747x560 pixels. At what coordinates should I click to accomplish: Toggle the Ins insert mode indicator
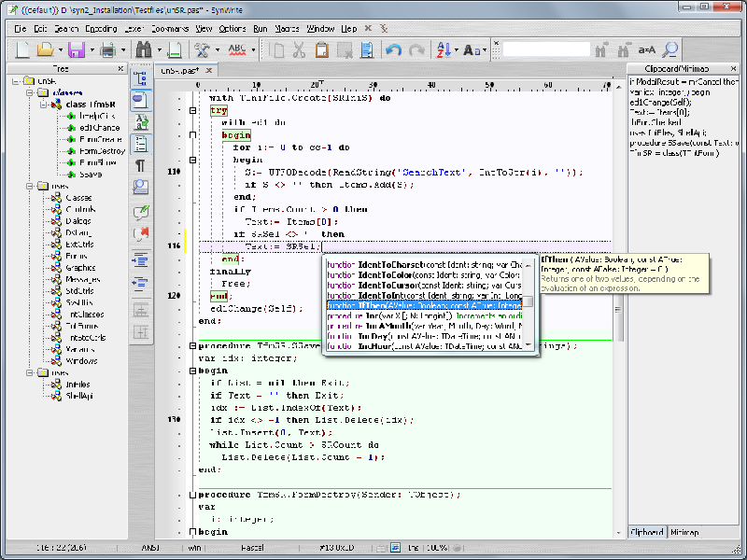tap(413, 548)
